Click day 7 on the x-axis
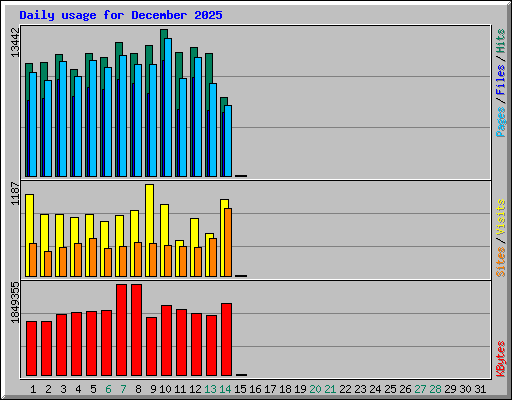 [123, 389]
